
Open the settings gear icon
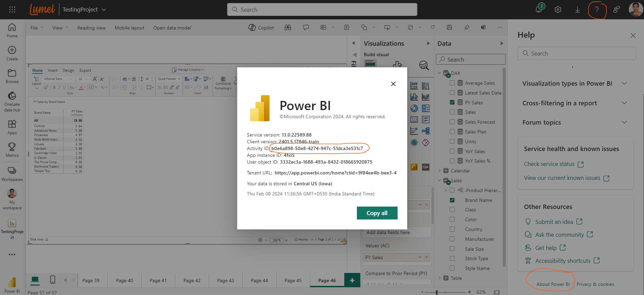pyautogui.click(x=558, y=9)
